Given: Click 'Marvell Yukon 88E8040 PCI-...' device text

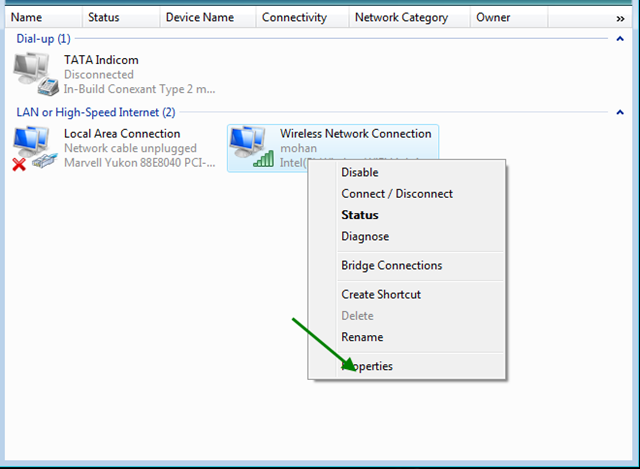Looking at the screenshot, I should pos(140,163).
